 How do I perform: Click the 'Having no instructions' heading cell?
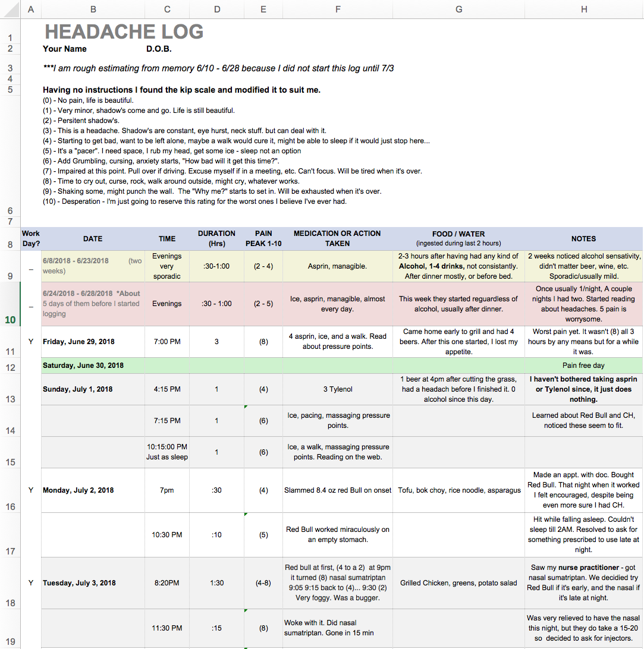click(x=181, y=90)
